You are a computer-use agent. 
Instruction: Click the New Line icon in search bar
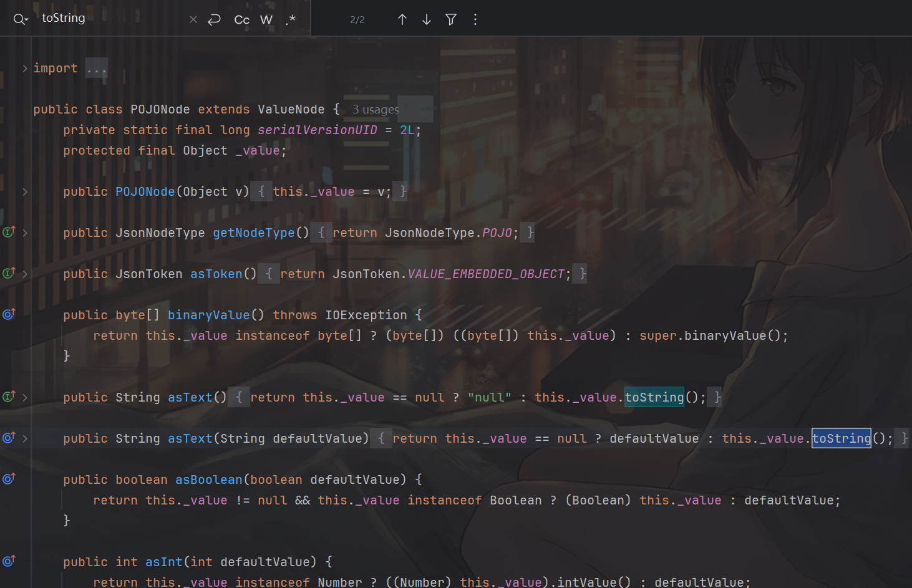(215, 20)
